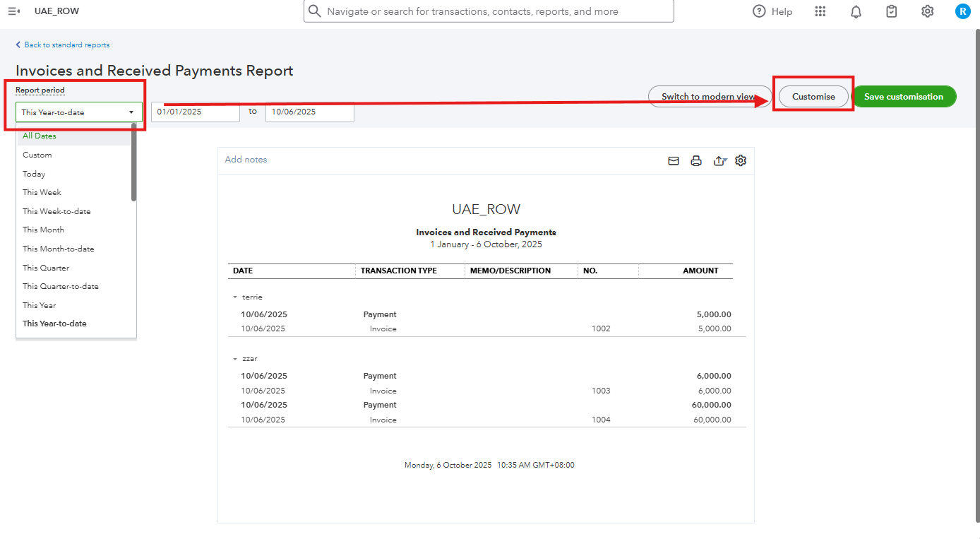Collapse the zzar customer group
The height and width of the screenshot is (539, 980).
click(235, 359)
